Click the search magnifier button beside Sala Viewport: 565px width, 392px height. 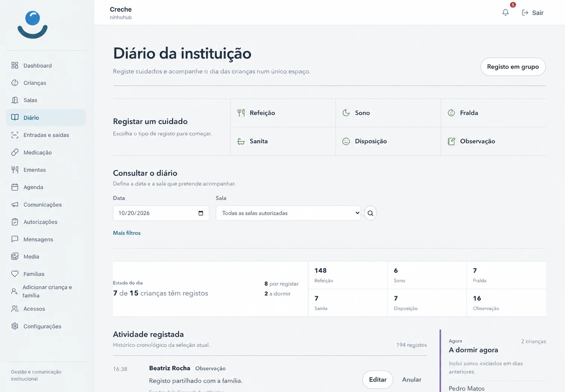click(x=370, y=213)
